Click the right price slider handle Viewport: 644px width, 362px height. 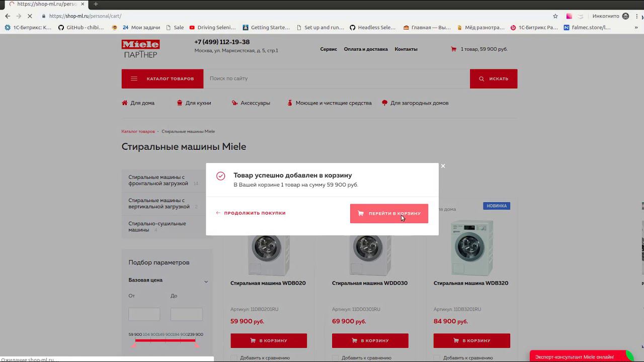pyautogui.click(x=196, y=345)
